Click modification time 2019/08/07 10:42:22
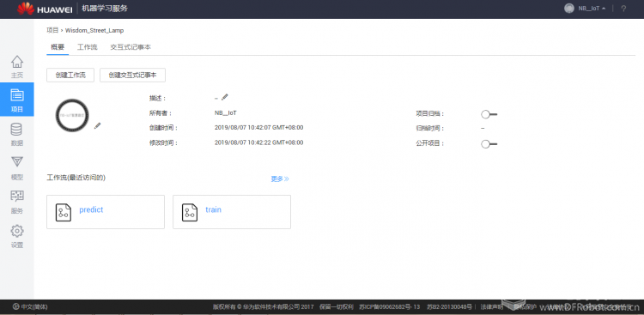The width and height of the screenshot is (644, 315). 258,142
